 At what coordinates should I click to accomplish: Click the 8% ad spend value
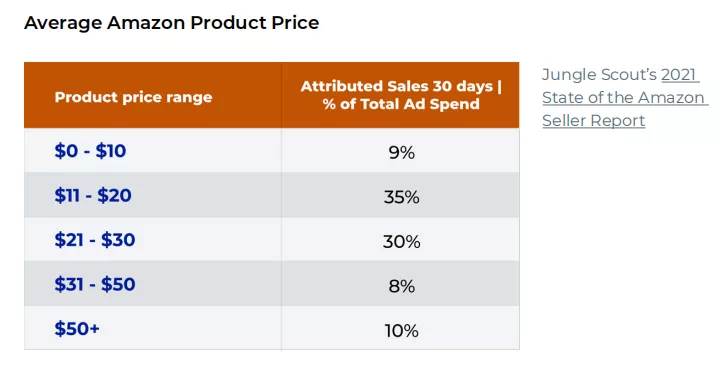(x=401, y=286)
